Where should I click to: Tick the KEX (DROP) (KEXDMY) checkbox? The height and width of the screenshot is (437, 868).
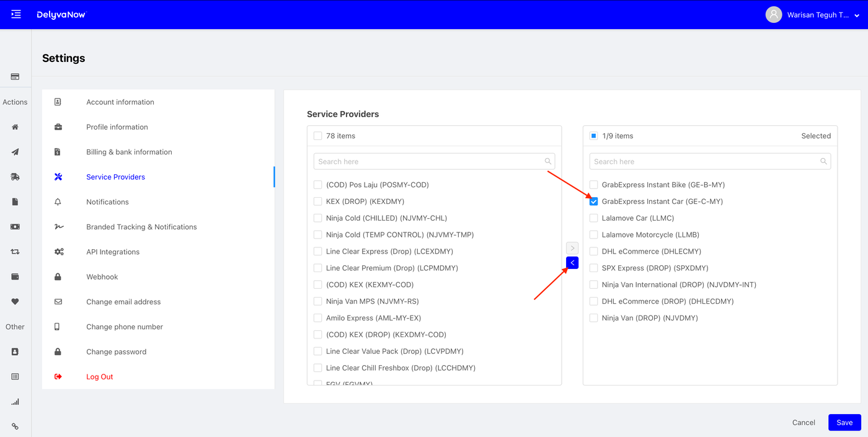[x=318, y=201]
